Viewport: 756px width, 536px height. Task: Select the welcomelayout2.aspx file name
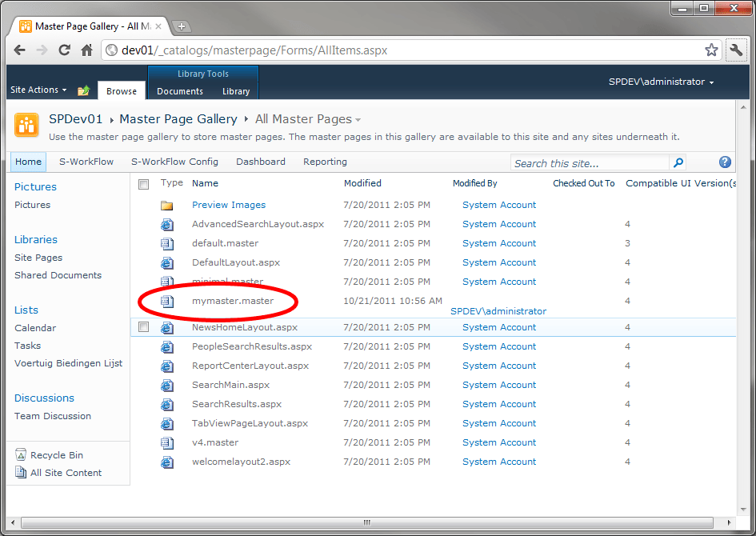[x=241, y=462]
